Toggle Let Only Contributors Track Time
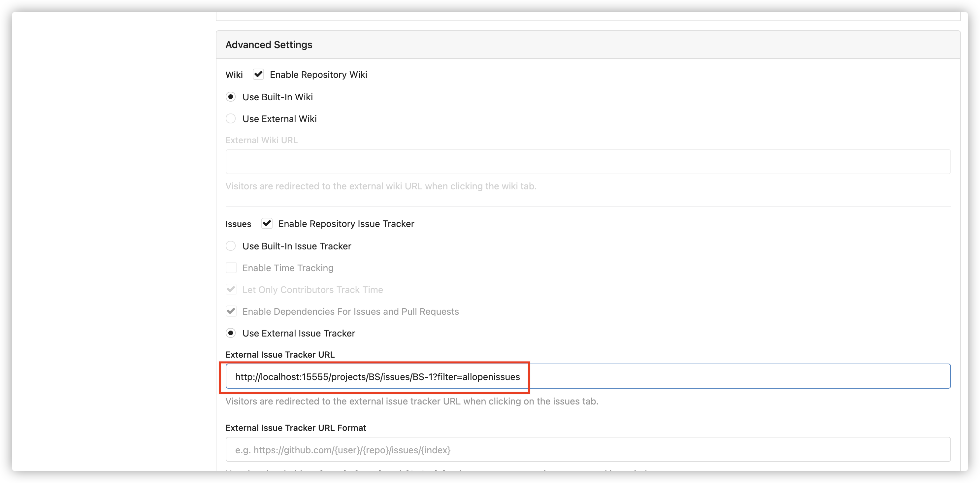The height and width of the screenshot is (483, 980). click(231, 289)
